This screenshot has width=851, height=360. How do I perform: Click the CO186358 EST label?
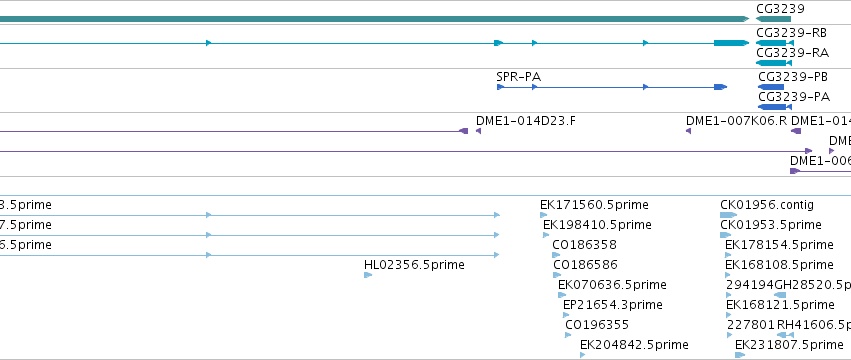tap(584, 245)
